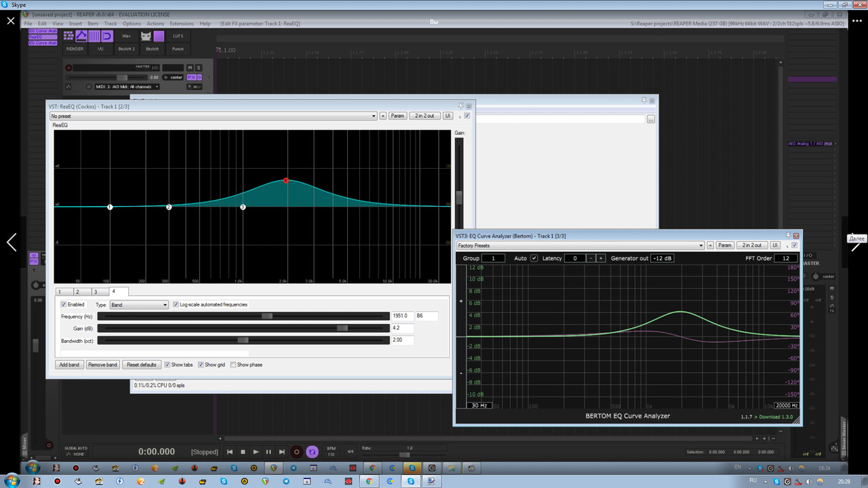Close the Skype image viewer with the X icon
The height and width of the screenshot is (488, 868).
pos(11,21)
